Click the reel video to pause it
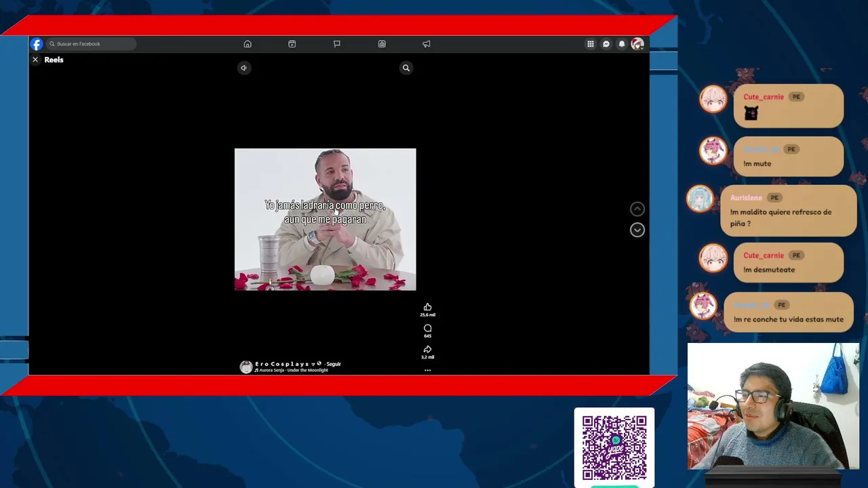 (325, 219)
